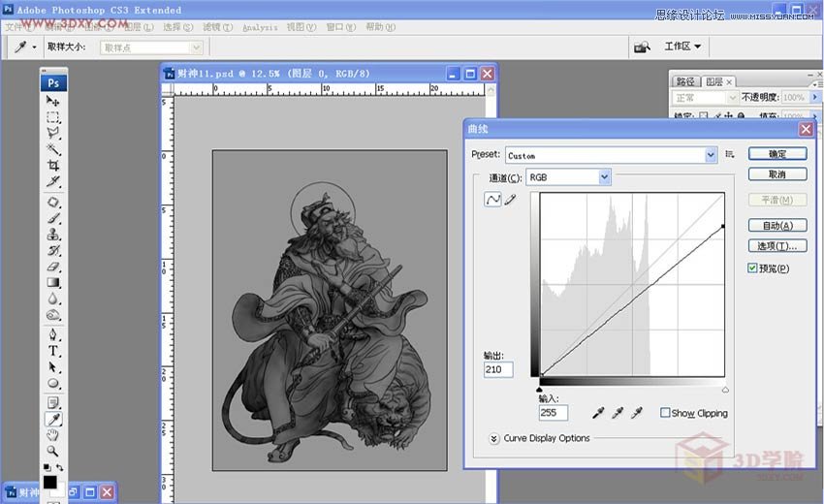Select the Slice tool

53,182
